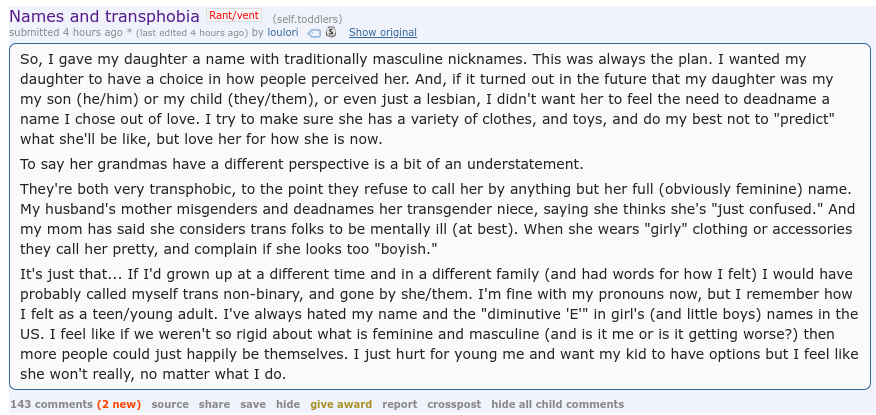Toggle hide all child comments
This screenshot has height=415, width=876.
(558, 404)
